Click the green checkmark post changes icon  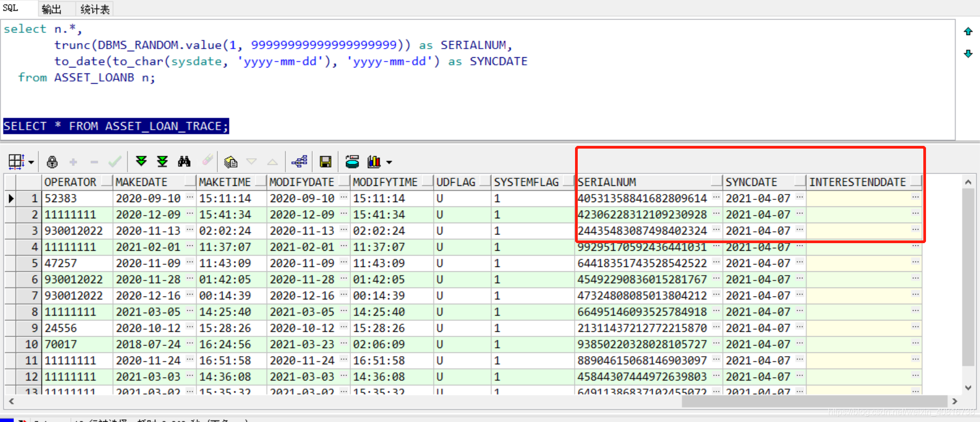coord(115,162)
